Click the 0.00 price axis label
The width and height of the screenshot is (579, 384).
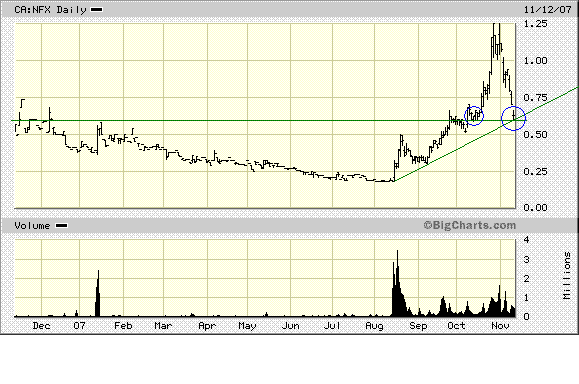click(x=535, y=208)
